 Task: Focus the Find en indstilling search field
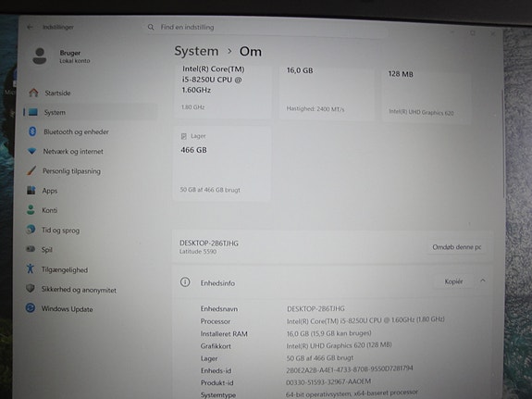(266, 27)
